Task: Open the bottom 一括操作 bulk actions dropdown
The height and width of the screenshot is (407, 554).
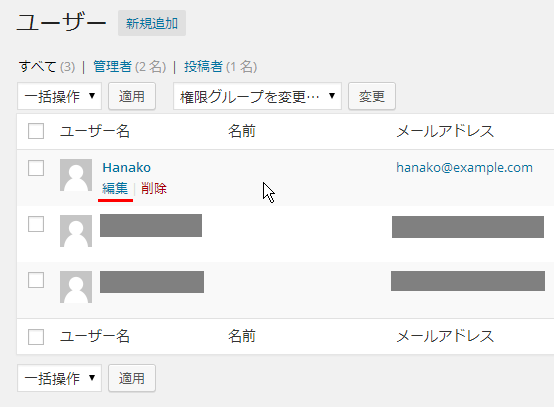Action: tap(59, 378)
